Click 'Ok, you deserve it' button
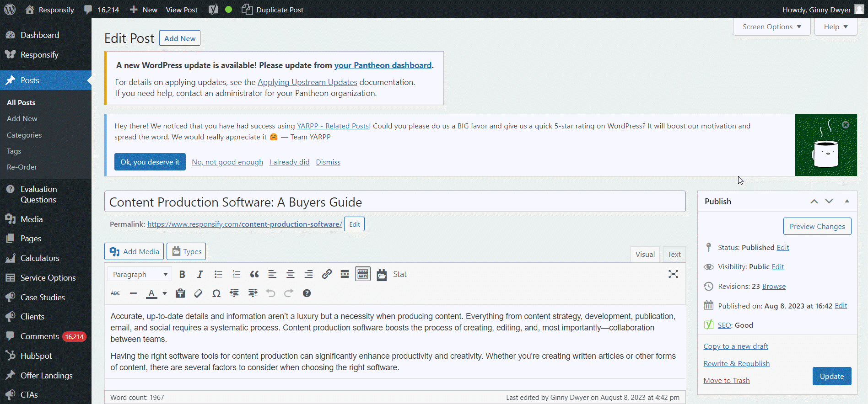 click(150, 162)
